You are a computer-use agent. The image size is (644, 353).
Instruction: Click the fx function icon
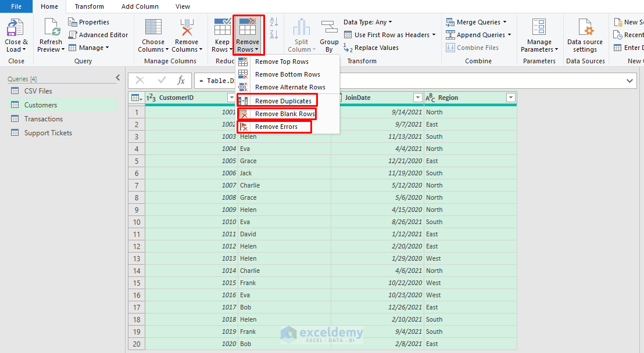coord(181,81)
